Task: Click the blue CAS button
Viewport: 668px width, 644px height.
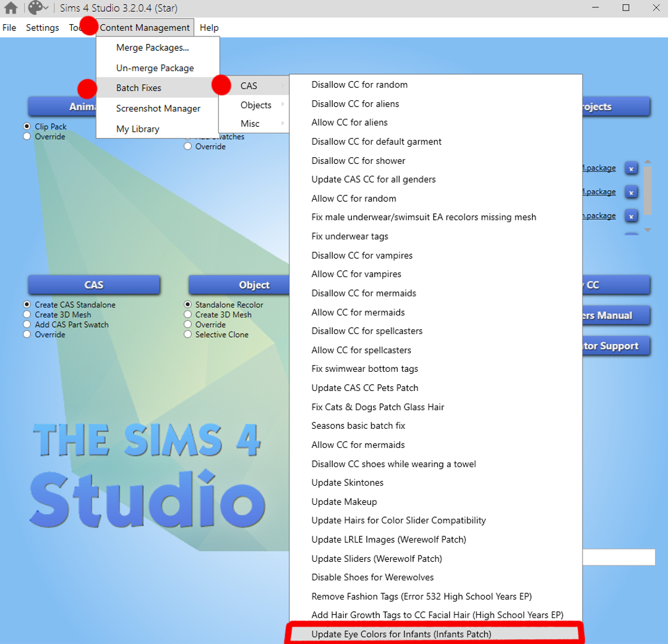Action: 94,285
